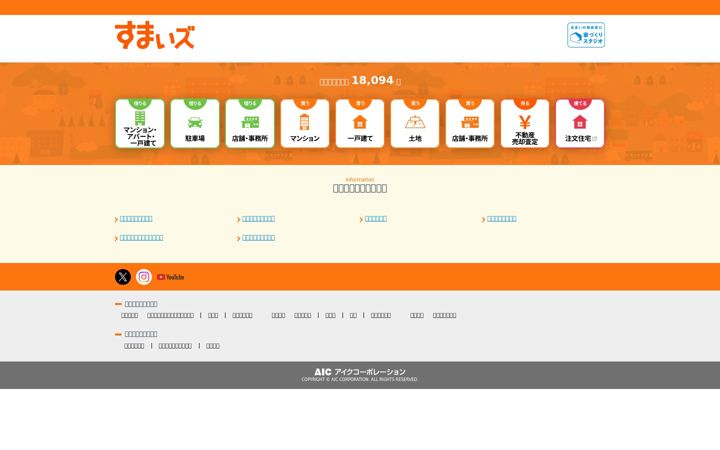This screenshot has height=450, width=720.
Task: Choose the buy マンション tile
Action: tap(305, 124)
